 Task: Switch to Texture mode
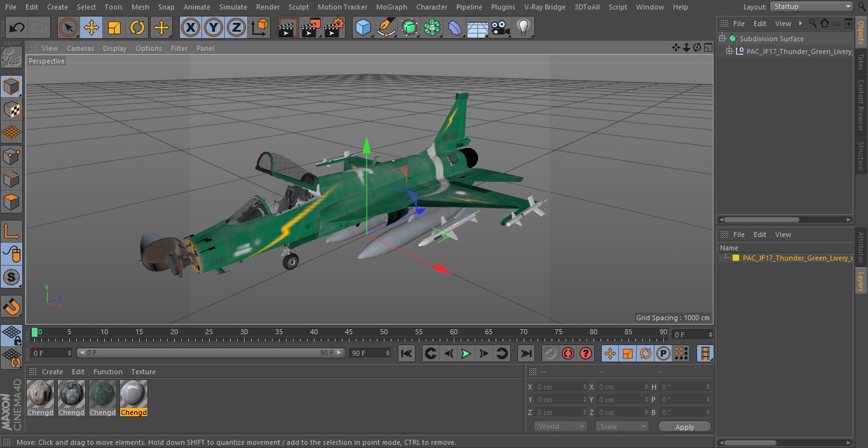pos(11,109)
